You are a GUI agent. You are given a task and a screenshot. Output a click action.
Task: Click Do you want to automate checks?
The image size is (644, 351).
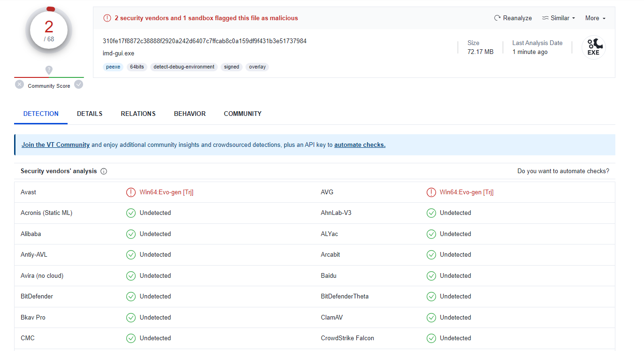pyautogui.click(x=563, y=171)
